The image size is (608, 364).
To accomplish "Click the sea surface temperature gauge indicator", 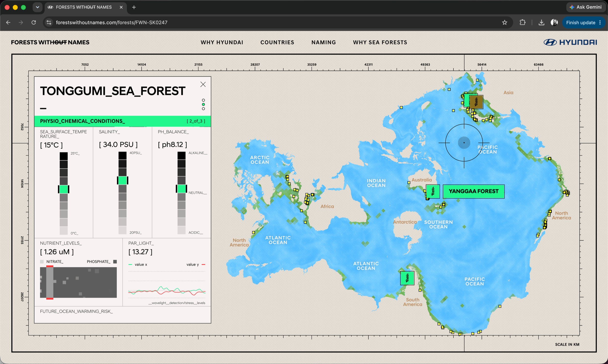I will point(64,189).
